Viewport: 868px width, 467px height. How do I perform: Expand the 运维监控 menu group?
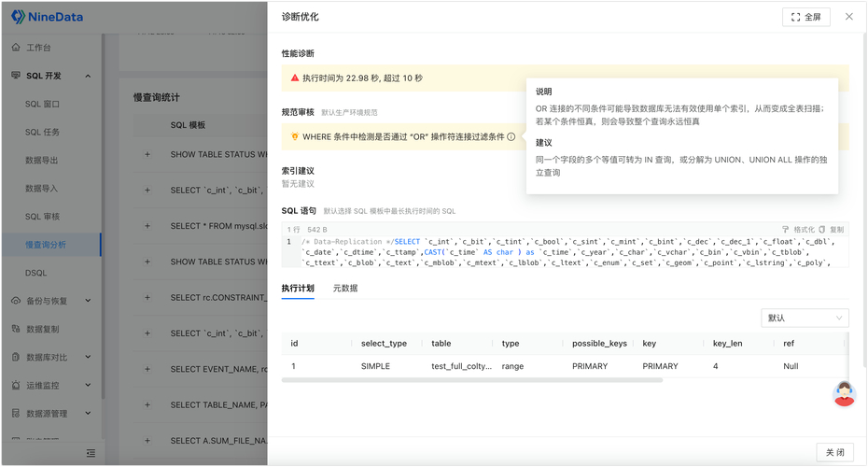tap(88, 385)
